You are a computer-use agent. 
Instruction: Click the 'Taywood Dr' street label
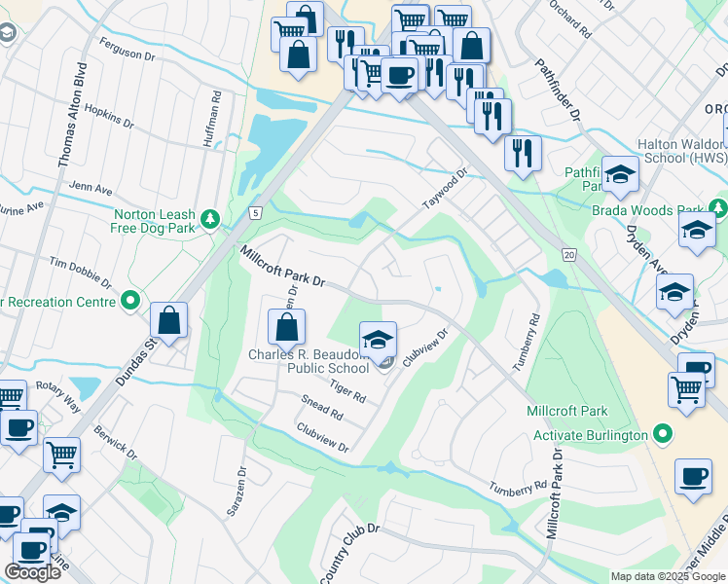coord(445,189)
